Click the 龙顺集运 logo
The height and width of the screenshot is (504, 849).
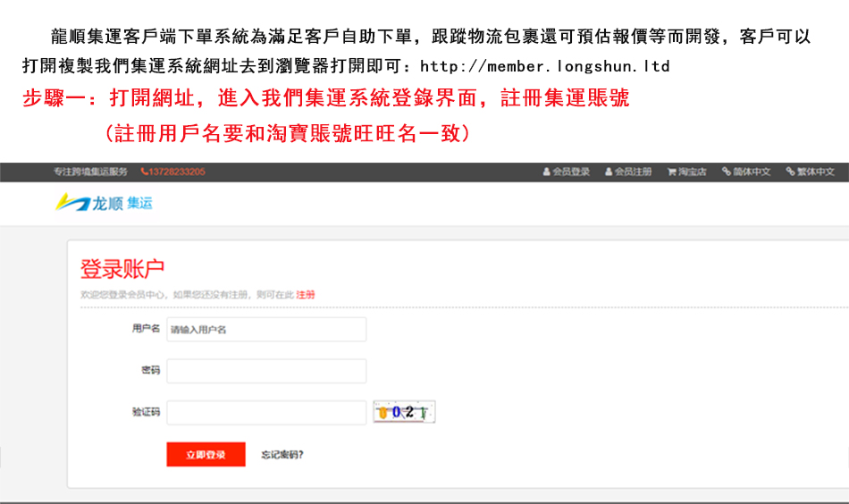point(104,203)
